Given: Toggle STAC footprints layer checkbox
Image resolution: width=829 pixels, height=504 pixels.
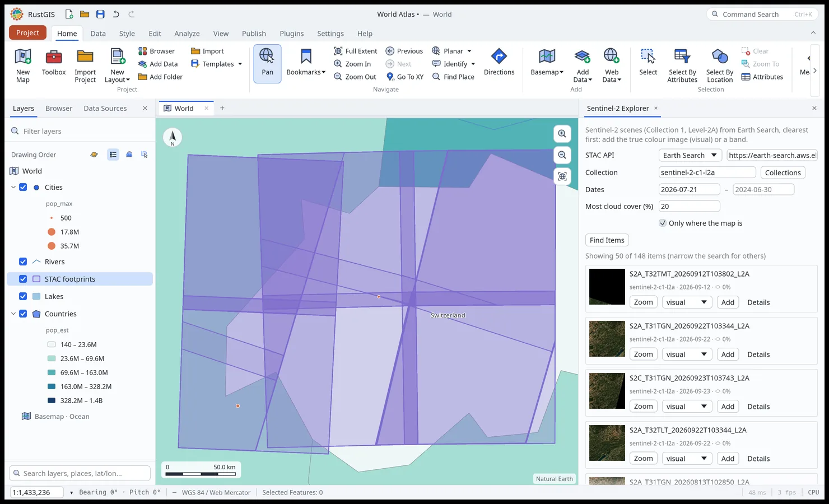Looking at the screenshot, I should (x=23, y=279).
